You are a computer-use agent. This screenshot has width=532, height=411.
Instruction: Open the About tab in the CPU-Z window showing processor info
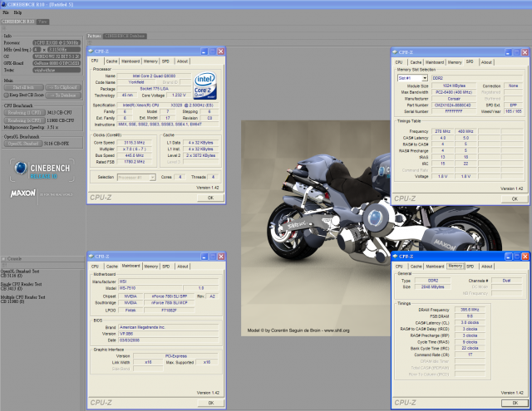(182, 61)
